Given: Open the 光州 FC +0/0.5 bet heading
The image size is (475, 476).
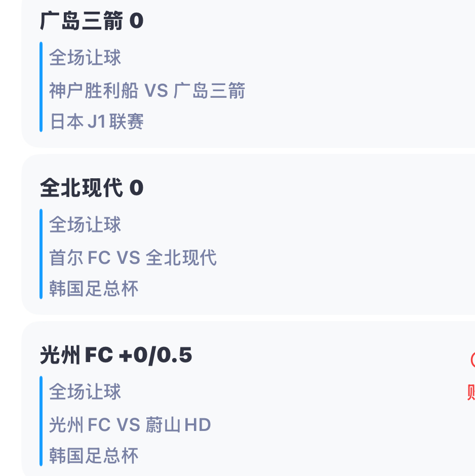Looking at the screenshot, I should point(116,354).
